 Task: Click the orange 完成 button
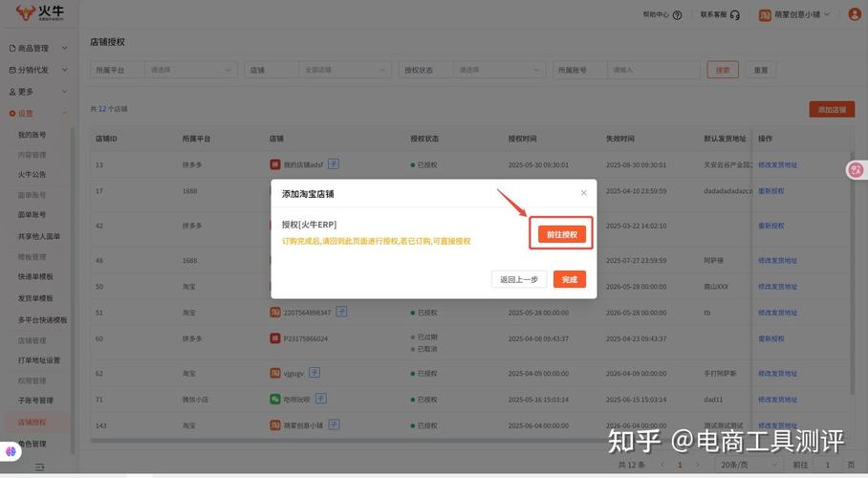coord(570,279)
